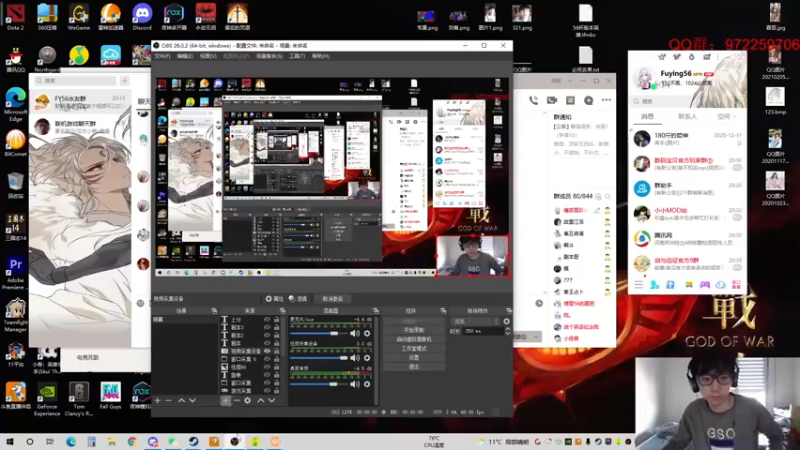Open 滤镜 for selected source
The image size is (800, 450).
point(298,299)
